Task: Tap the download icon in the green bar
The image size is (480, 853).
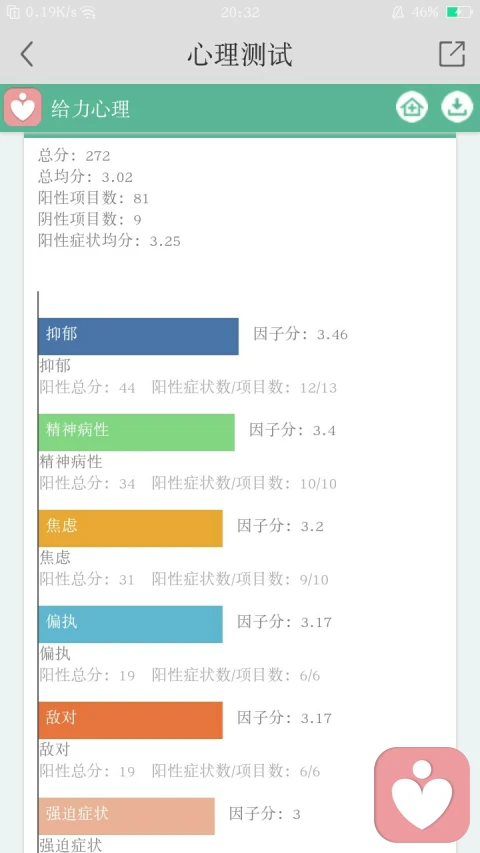Action: 457,107
